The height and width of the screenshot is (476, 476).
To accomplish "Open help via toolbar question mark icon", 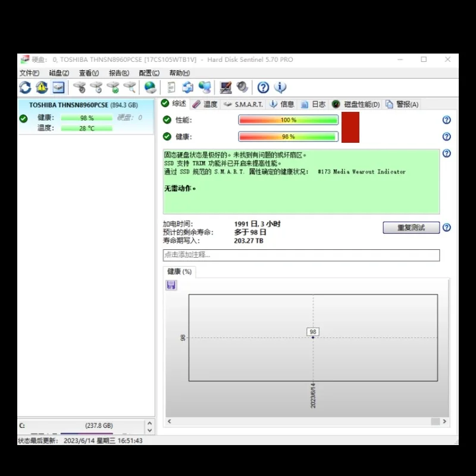I will [x=263, y=87].
